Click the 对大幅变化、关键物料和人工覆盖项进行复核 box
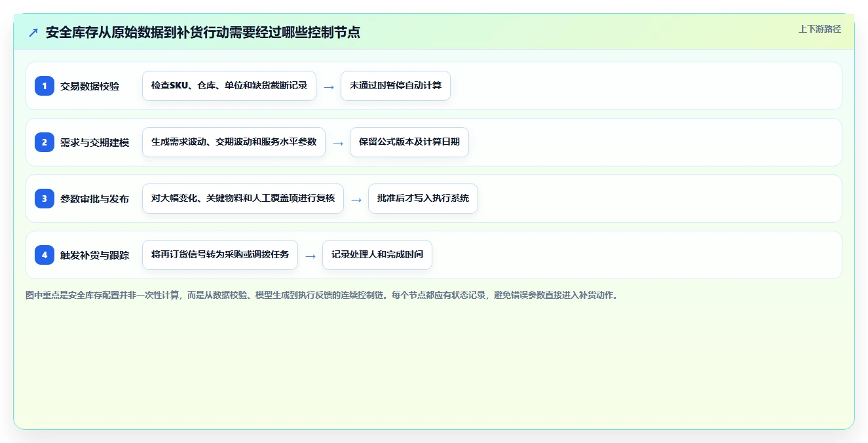Screen dimensions: 868x443 (243, 199)
